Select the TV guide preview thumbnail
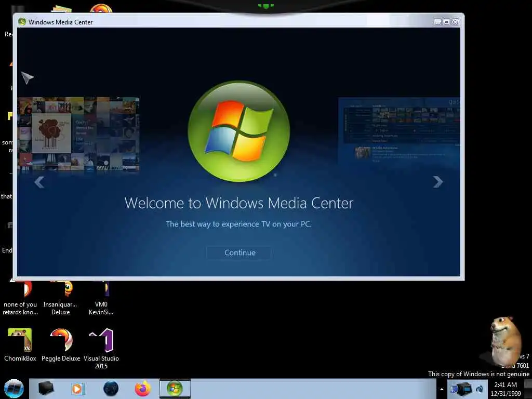The width and height of the screenshot is (532, 399). click(400, 130)
